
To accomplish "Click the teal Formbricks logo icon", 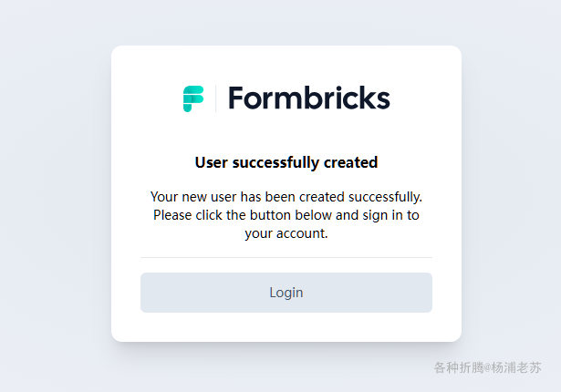I will pyautogui.click(x=192, y=98).
